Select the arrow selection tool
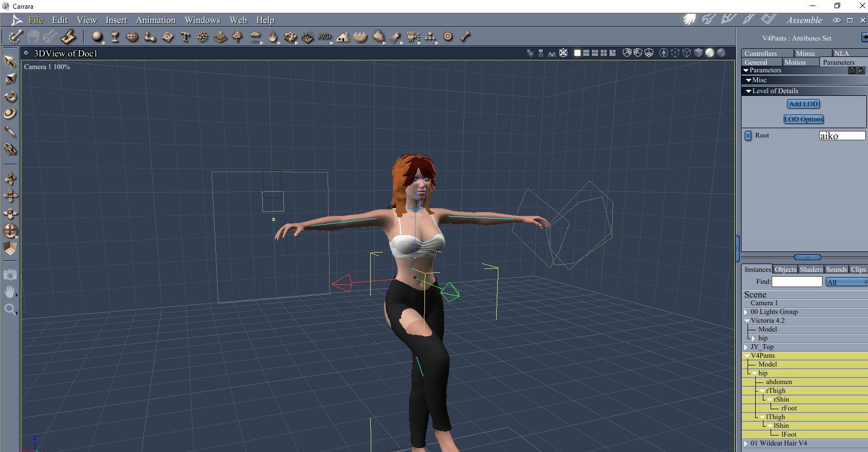This screenshot has width=868, height=452. (x=10, y=61)
